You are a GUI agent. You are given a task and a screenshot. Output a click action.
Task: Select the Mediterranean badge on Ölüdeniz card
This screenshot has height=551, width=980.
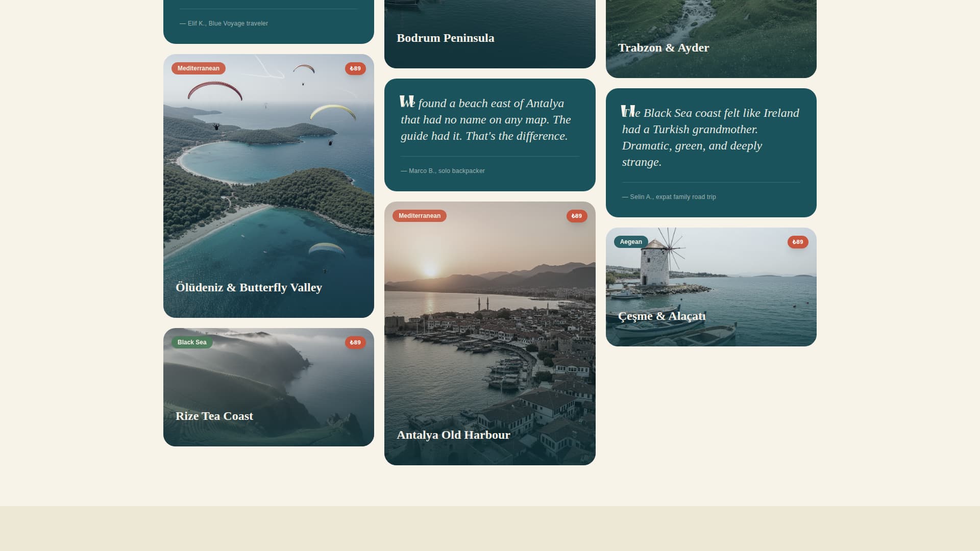click(198, 68)
